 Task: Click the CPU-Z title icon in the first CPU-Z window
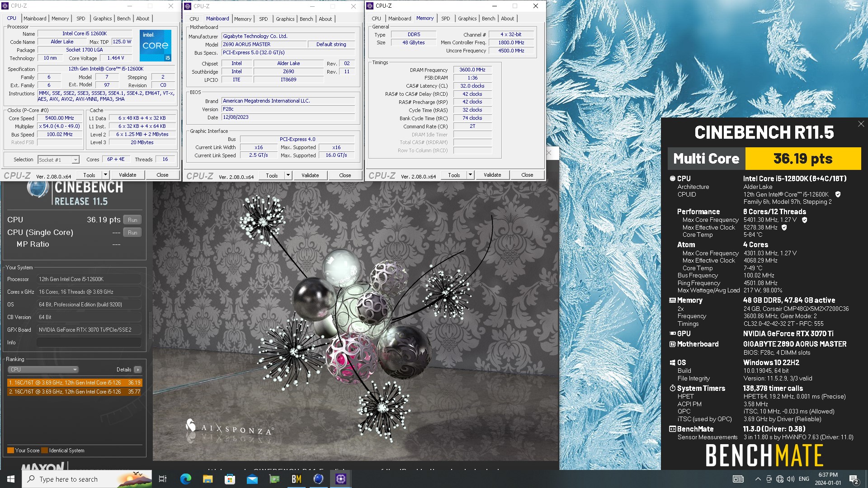5,6
